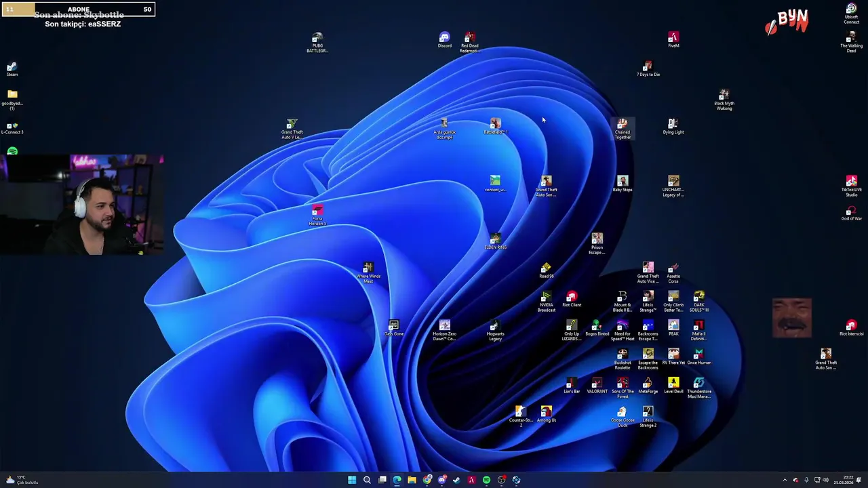The image size is (868, 488).
Task: Select the Chained Together shortcut
Action: pos(623,129)
